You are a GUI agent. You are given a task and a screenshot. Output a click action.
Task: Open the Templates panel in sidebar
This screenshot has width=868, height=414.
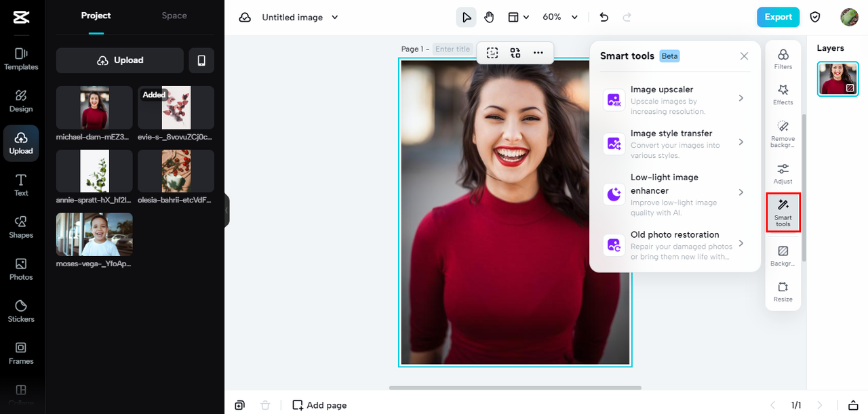pyautogui.click(x=21, y=59)
